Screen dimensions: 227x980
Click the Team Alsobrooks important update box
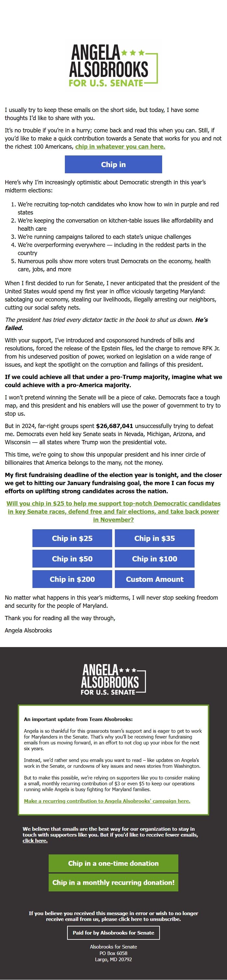point(113,757)
